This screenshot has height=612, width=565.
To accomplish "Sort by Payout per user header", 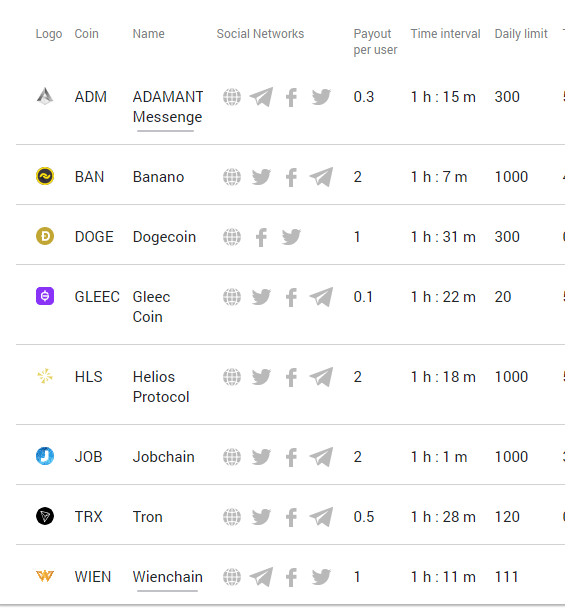I will click(375, 42).
